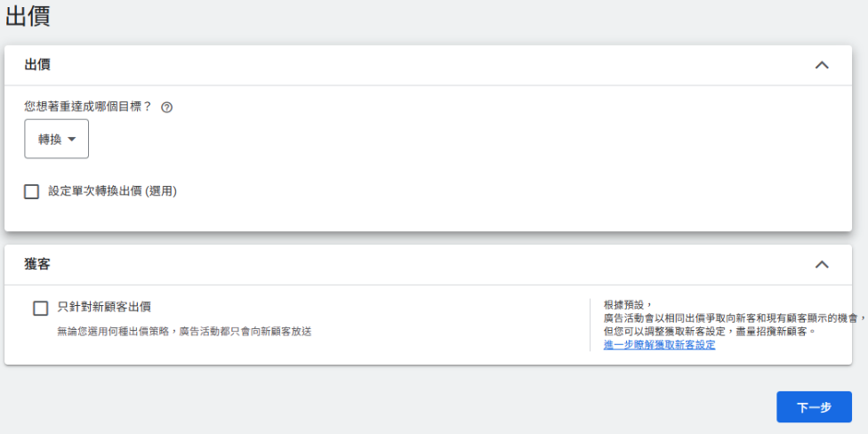This screenshot has width=868, height=434.
Task: Open the 進一步瞭解獲取新客設定 link
Action: (659, 345)
